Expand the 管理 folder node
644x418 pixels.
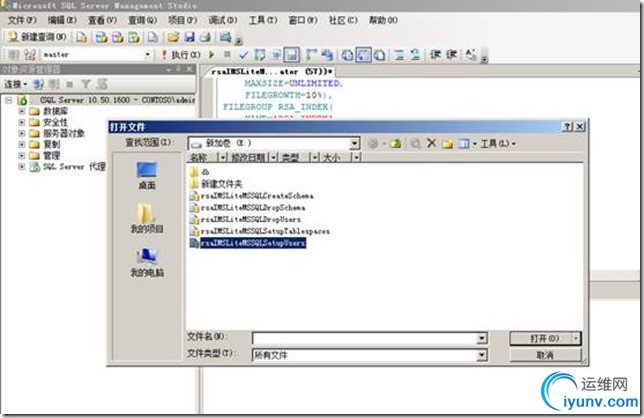[x=22, y=155]
